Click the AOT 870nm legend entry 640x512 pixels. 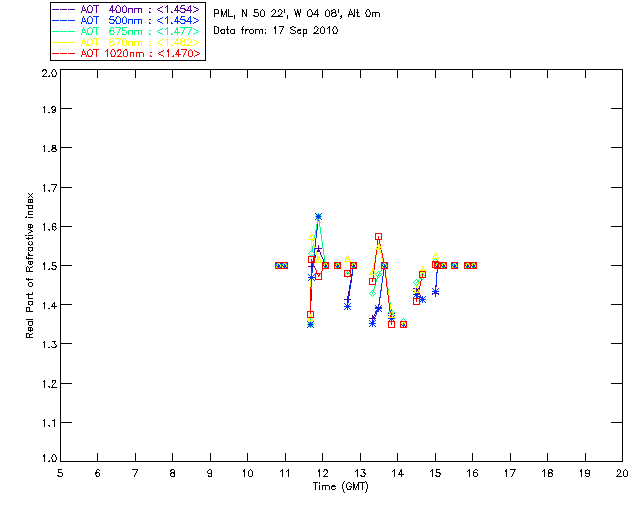(126, 42)
